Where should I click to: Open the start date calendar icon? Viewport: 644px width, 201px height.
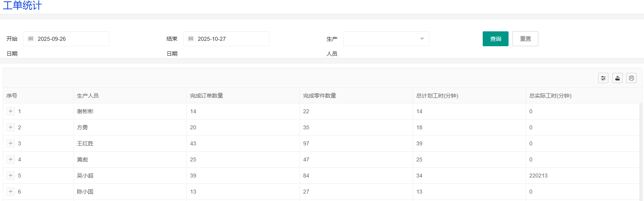pyautogui.click(x=31, y=39)
